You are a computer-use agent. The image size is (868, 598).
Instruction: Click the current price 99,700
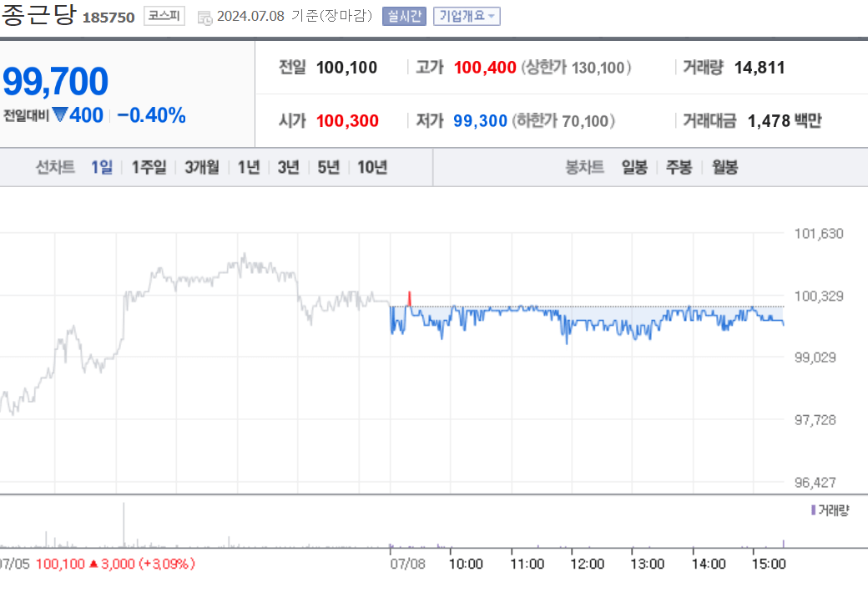(x=55, y=81)
